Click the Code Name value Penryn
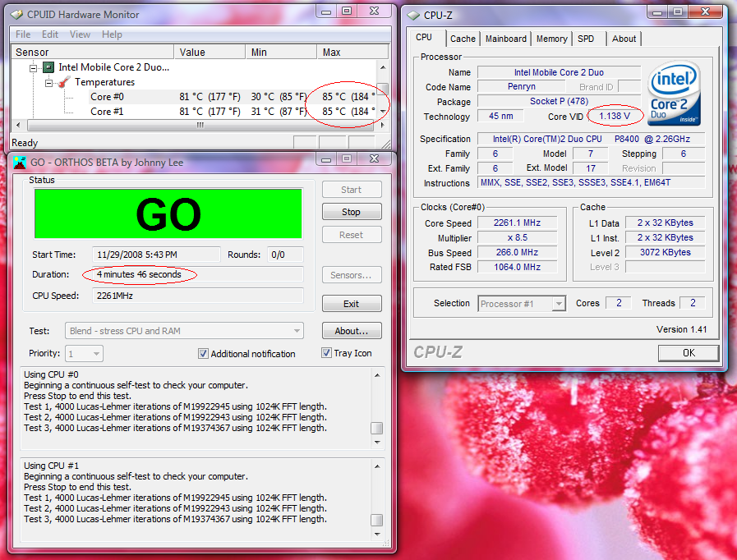Viewport: 737px width, 560px height. coord(521,86)
